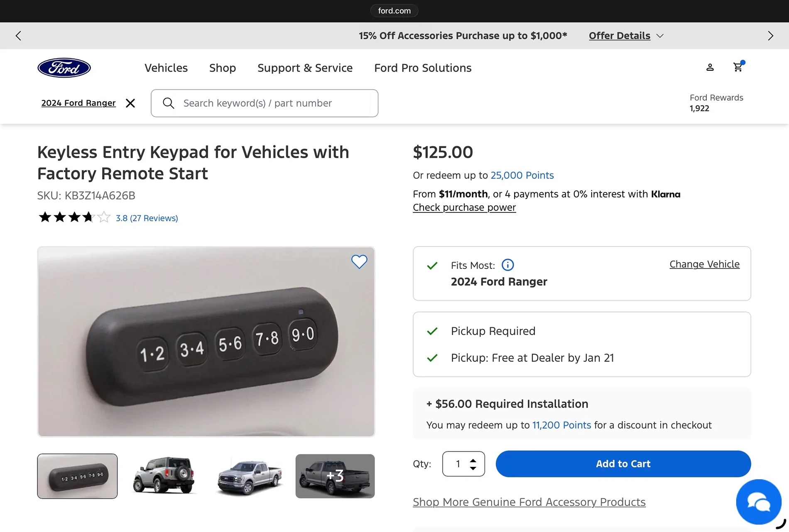The image size is (789, 532).
Task: Click the Change Vehicle link
Action: click(704, 264)
